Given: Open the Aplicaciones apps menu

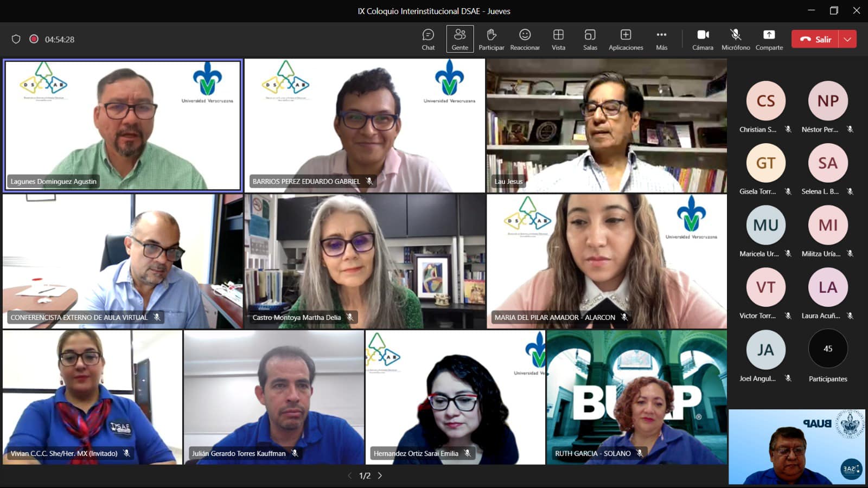Looking at the screenshot, I should coord(626,40).
